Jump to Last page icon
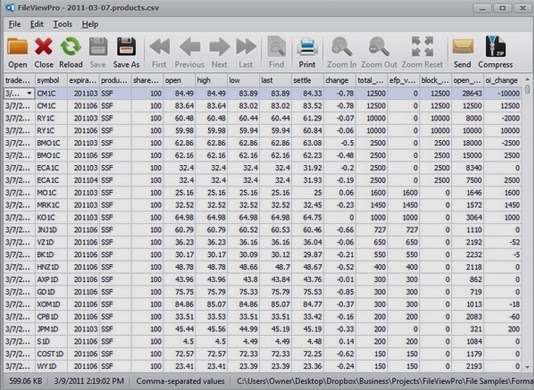The image size is (534, 390). point(246,47)
